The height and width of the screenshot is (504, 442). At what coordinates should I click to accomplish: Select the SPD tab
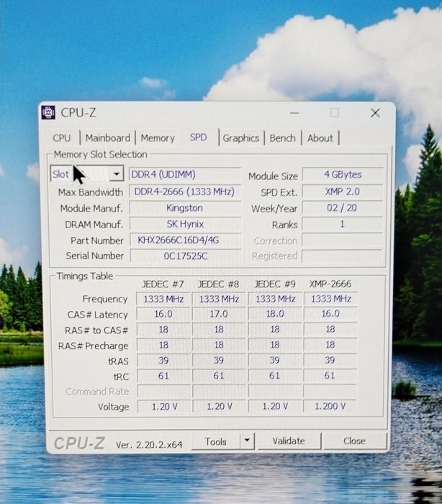[199, 138]
